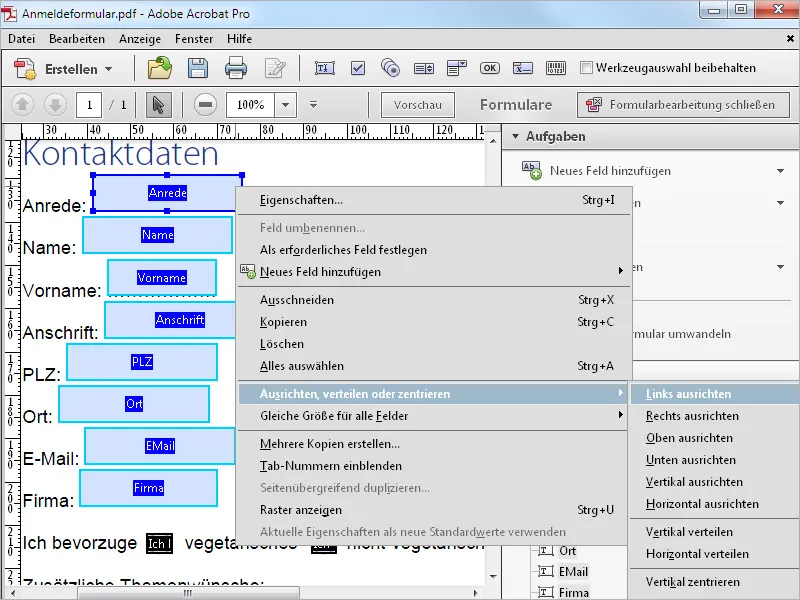Image resolution: width=800 pixels, height=600 pixels.
Task: Choose Links ausrichten in submenu
Action: (x=715, y=394)
